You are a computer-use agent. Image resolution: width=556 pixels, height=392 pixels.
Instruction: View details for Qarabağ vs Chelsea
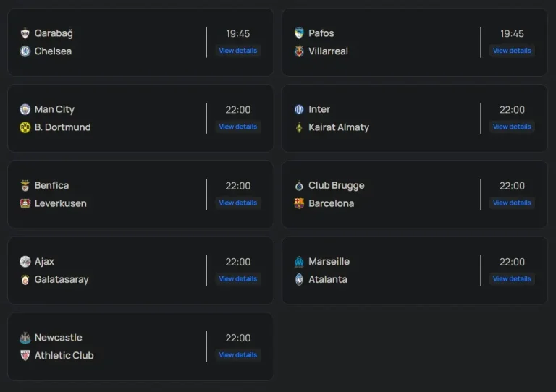(x=237, y=51)
